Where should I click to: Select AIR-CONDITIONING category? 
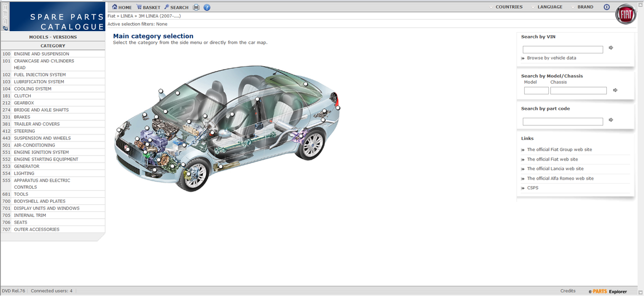53,145
